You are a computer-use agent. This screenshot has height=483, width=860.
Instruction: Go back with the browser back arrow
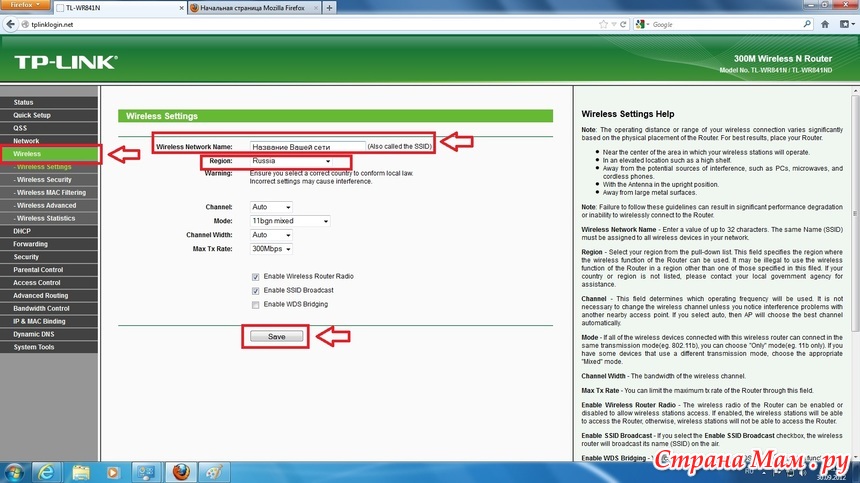pyautogui.click(x=10, y=24)
